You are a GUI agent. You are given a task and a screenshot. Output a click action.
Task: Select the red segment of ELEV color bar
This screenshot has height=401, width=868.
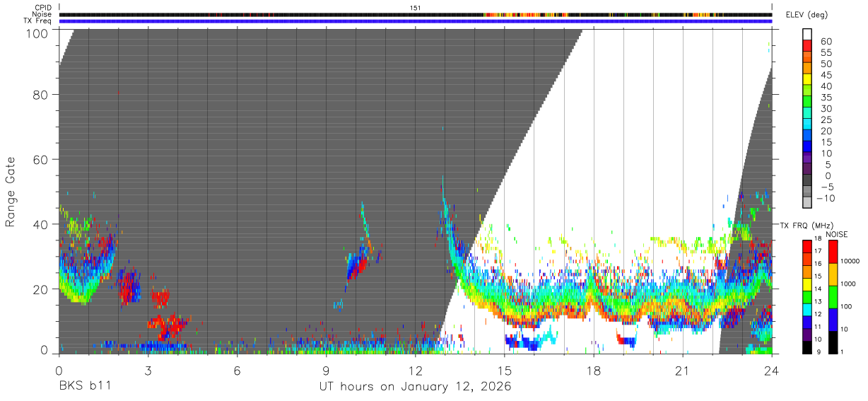point(807,45)
